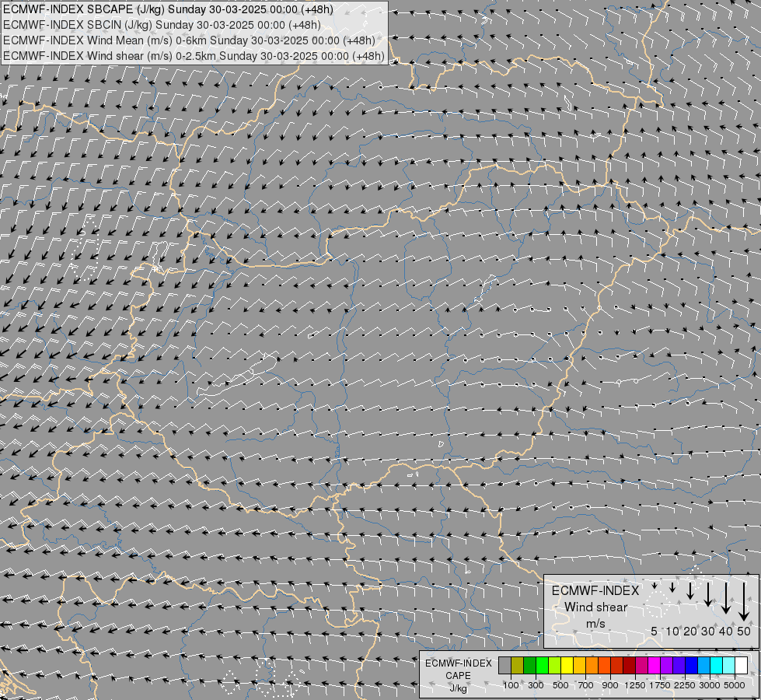Click 'ECMWF-INDEX' heading in the CAPE legend
This screenshot has width=761, height=700.
pyautogui.click(x=458, y=663)
